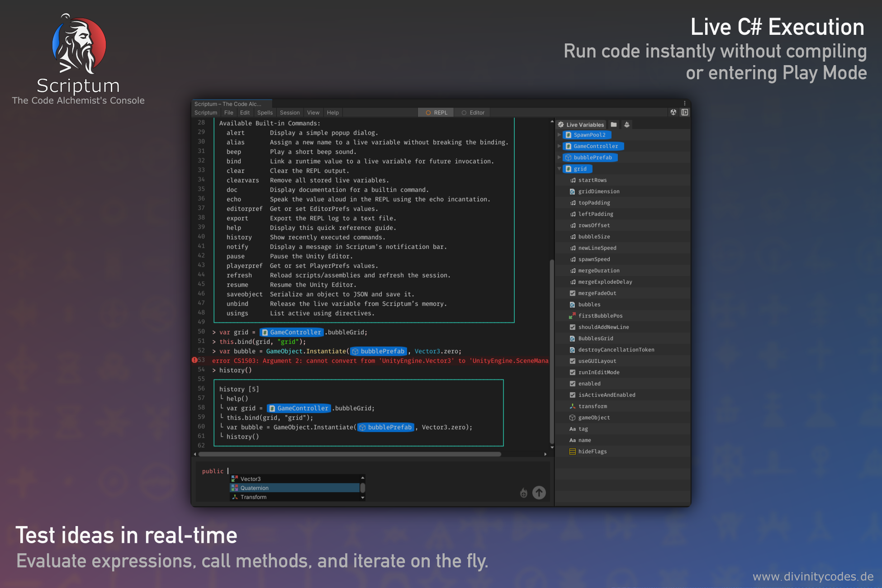
Task: Click the bubblePrefab chip on line 52
Action: (x=379, y=351)
